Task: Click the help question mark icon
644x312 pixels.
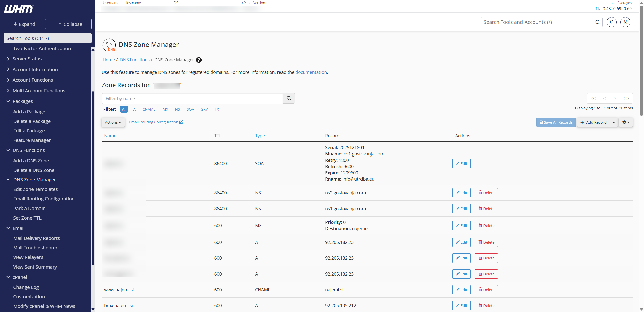Action: [199, 60]
